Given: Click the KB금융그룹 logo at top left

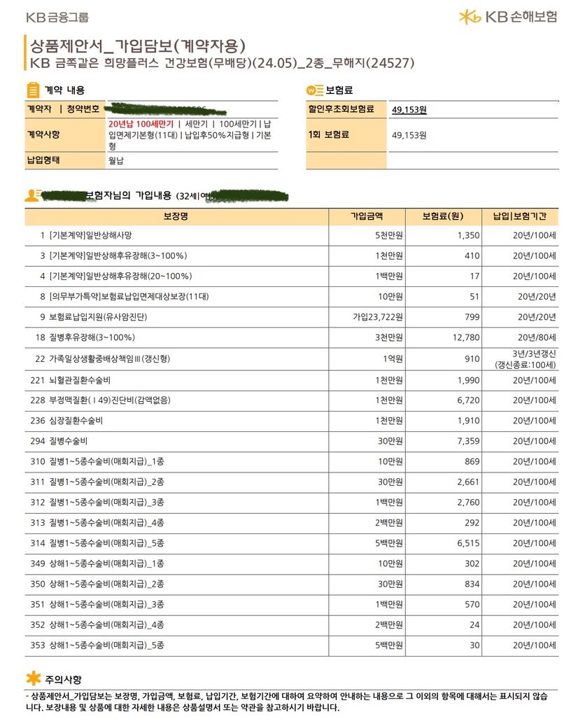Looking at the screenshot, I should coord(57,17).
